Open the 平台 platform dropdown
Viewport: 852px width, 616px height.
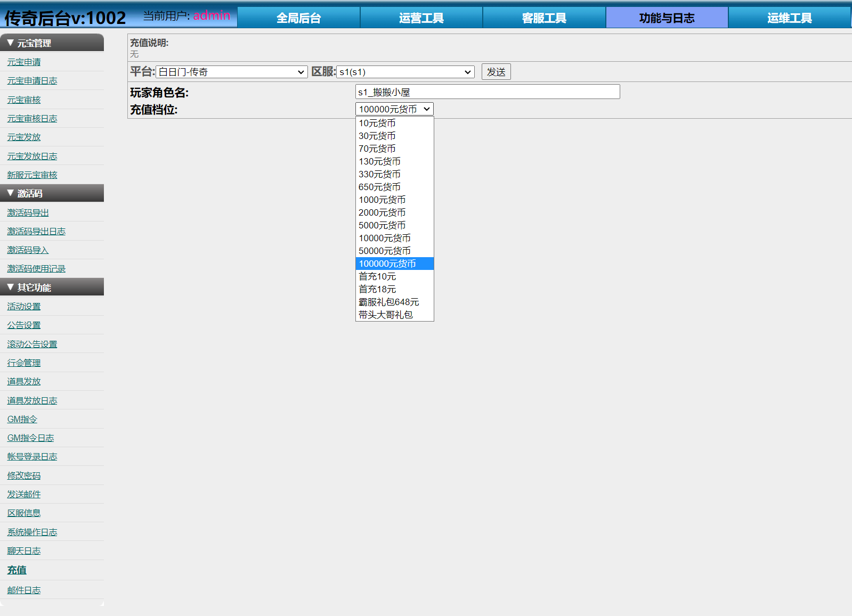[x=231, y=72]
